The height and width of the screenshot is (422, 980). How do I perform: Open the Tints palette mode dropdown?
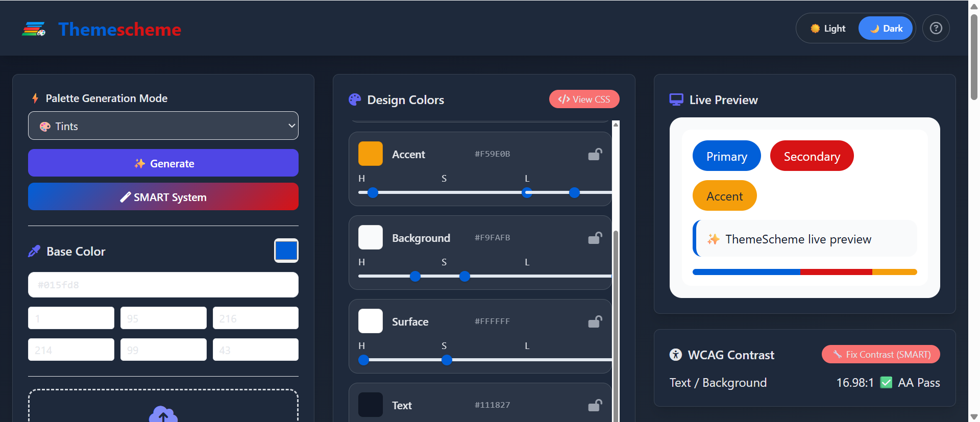163,126
